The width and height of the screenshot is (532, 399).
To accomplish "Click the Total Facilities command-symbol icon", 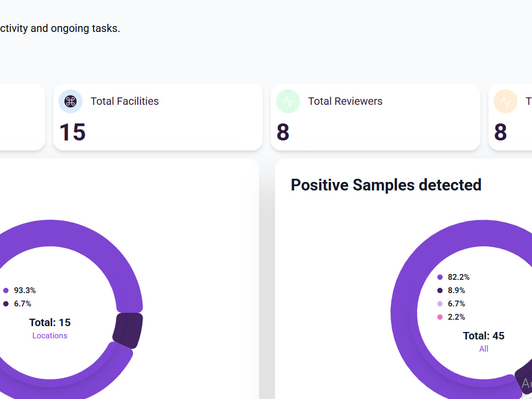I will point(71,101).
